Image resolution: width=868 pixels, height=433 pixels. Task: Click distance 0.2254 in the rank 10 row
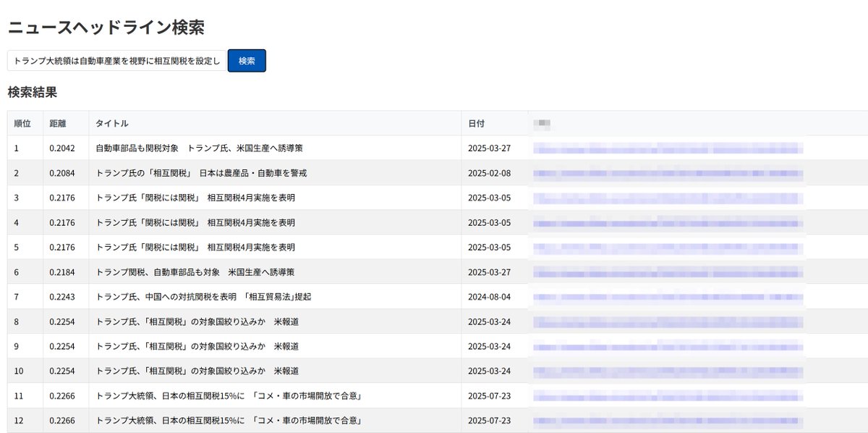click(62, 371)
